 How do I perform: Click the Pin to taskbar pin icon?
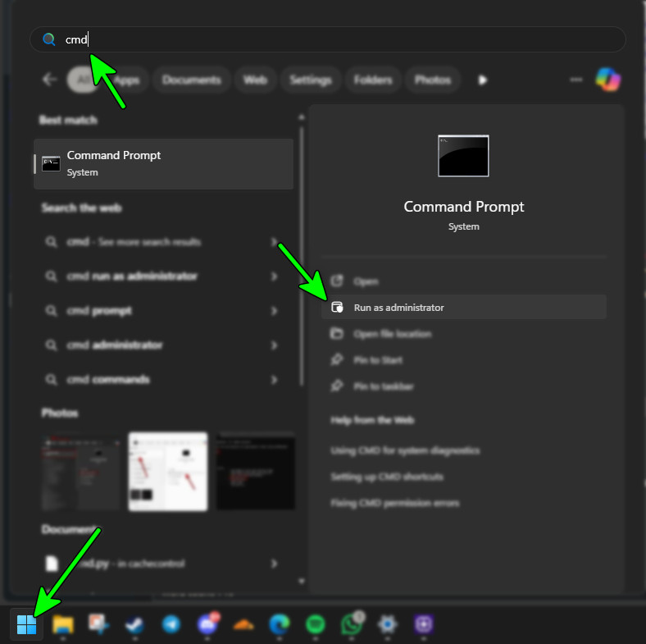pos(337,386)
